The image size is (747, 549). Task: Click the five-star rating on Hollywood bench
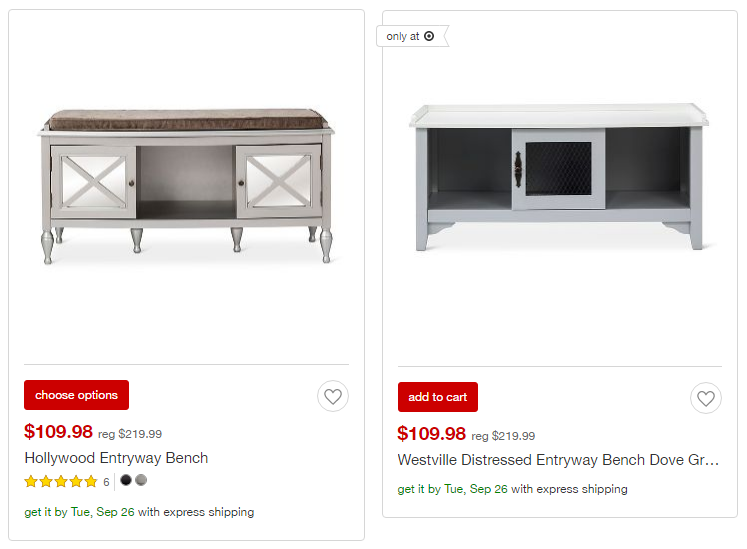pos(61,481)
